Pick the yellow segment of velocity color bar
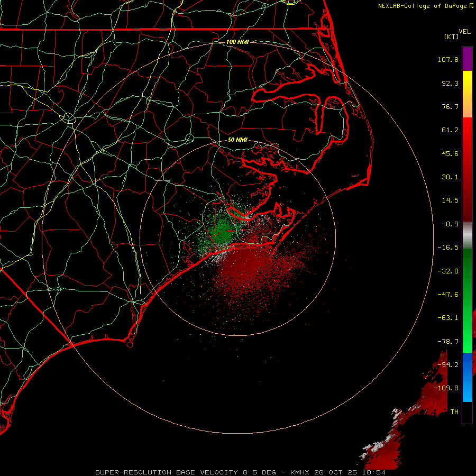This screenshot has height=476, width=476. [x=467, y=82]
